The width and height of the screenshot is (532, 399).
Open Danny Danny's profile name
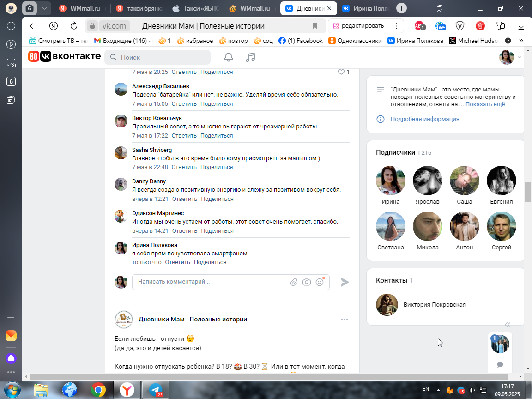pos(149,181)
